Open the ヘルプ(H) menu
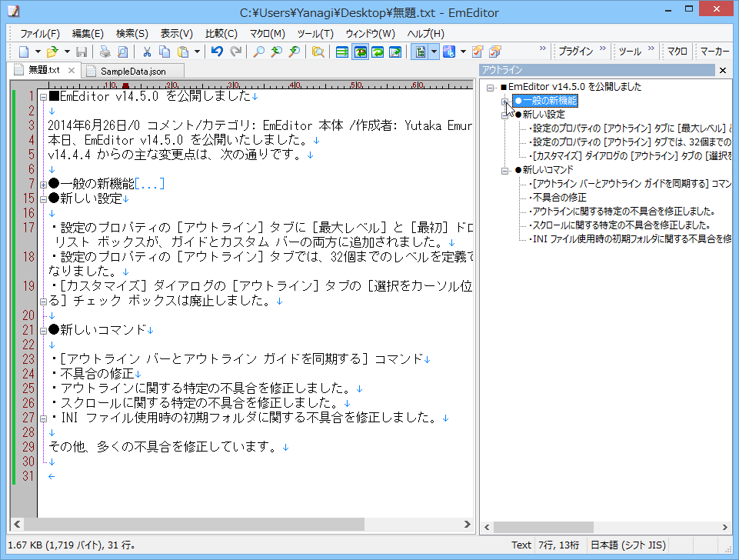 pos(425,34)
